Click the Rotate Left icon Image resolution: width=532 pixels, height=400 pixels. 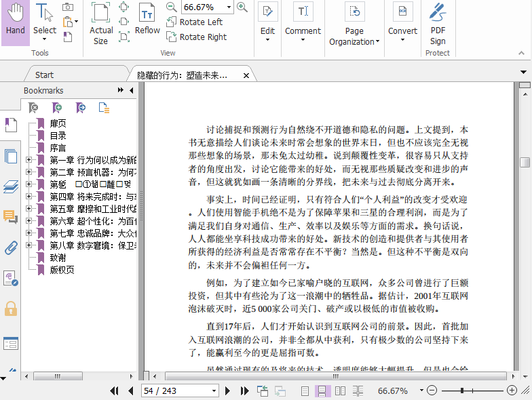tap(172, 22)
